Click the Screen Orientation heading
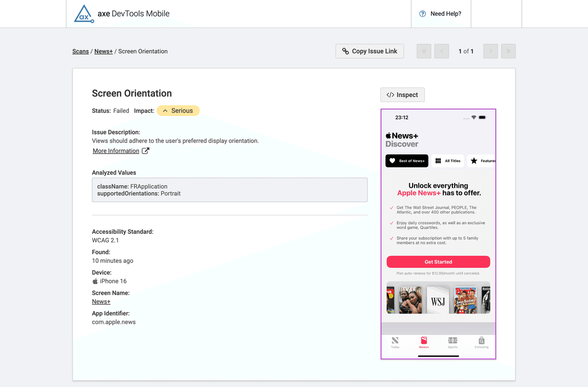 pyautogui.click(x=132, y=93)
